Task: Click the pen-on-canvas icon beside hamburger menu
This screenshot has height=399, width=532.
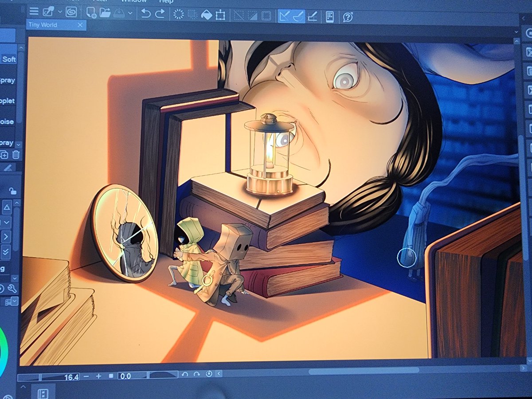Action: pyautogui.click(x=48, y=12)
